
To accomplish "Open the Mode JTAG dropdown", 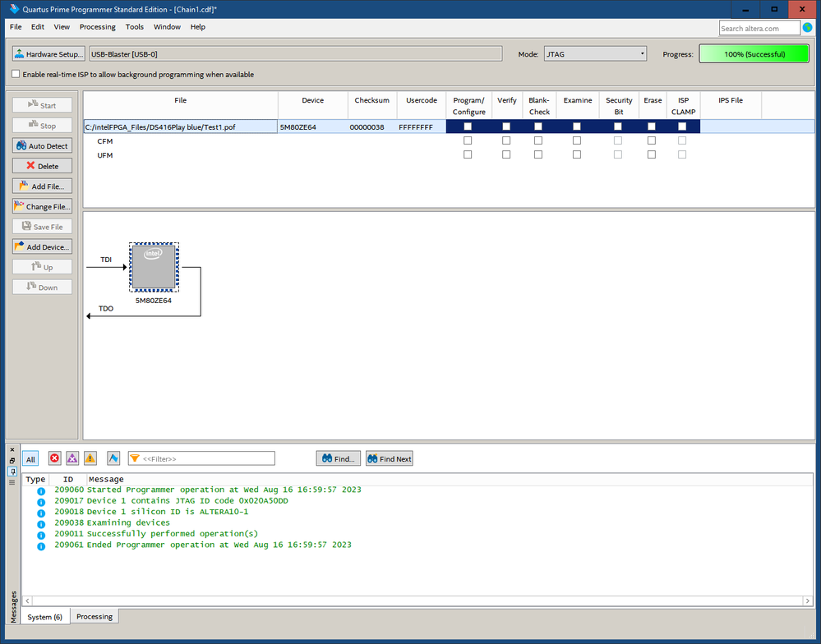I will point(595,54).
